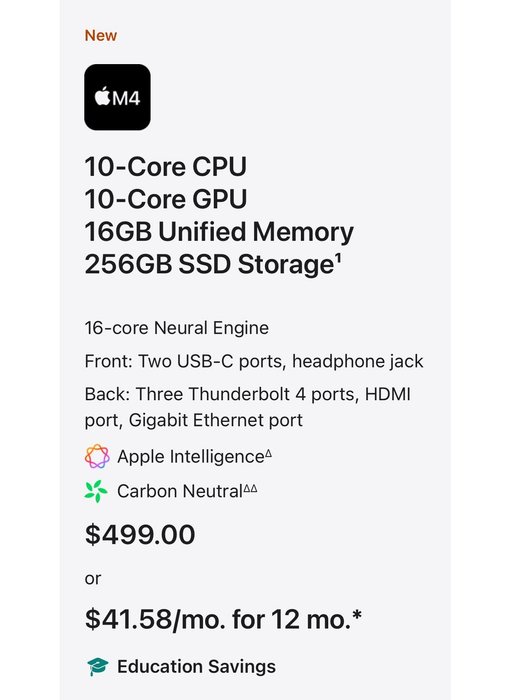
Task: Click the 16GB Unified Memory heading
Action: pos(219,232)
